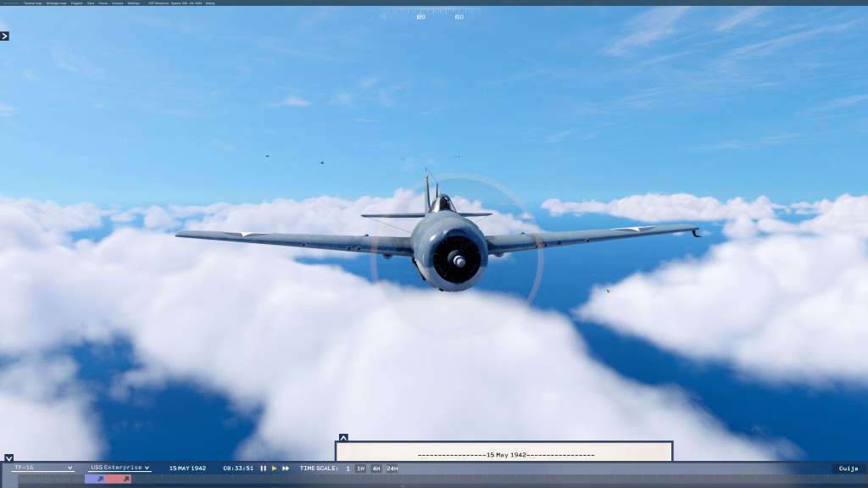Open the TF-16 task force dropdown
The height and width of the screenshot is (488, 868).
(x=42, y=468)
